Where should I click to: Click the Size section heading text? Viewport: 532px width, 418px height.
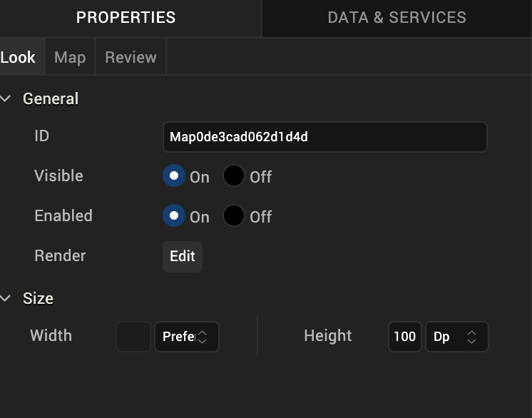click(x=38, y=299)
